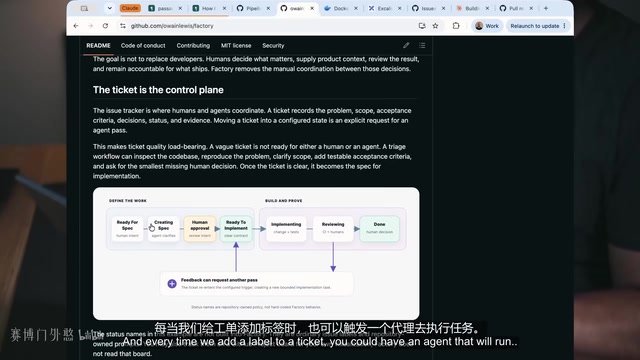Go back to the previous page

point(76,26)
